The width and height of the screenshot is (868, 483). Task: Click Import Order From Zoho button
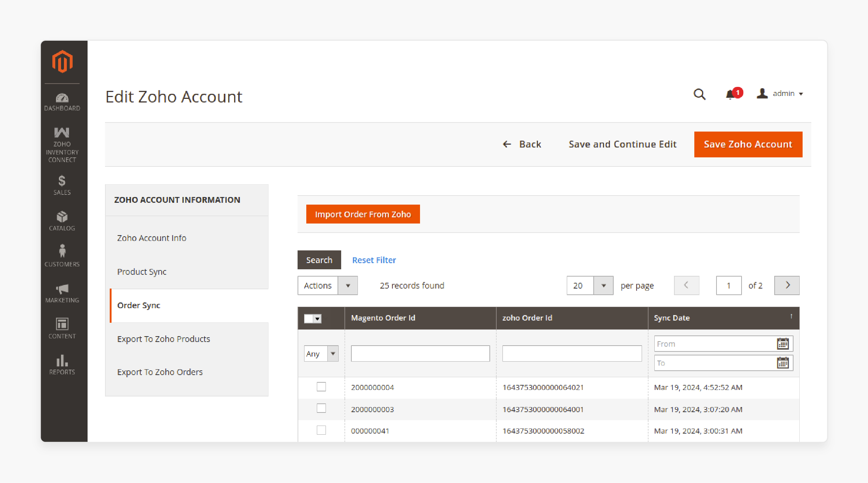tap(363, 214)
